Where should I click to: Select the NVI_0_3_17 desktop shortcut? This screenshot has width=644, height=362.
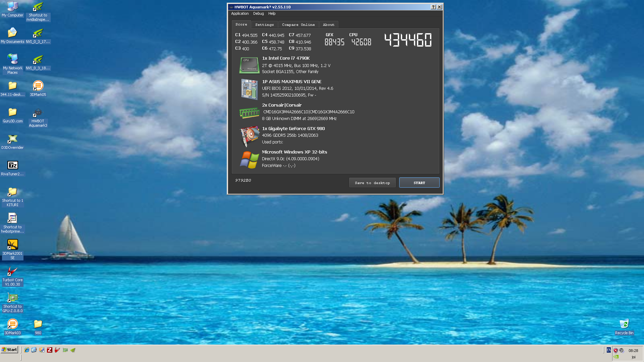pos(38,36)
